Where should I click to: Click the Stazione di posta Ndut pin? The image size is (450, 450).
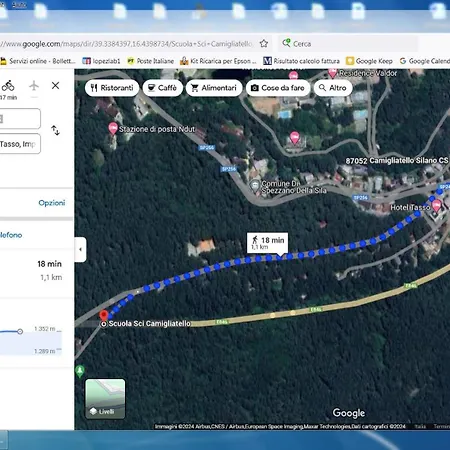click(113, 128)
